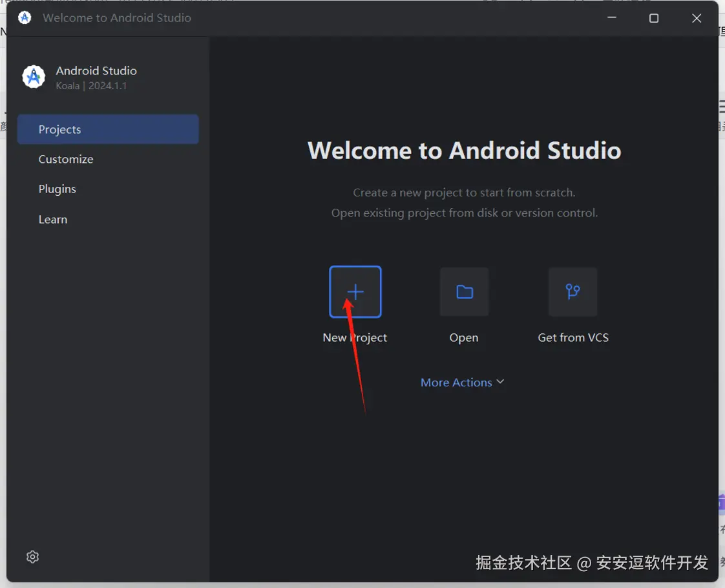The image size is (725, 588).
Task: Click the Koala | 2024.1.1 version text
Action: (x=91, y=85)
